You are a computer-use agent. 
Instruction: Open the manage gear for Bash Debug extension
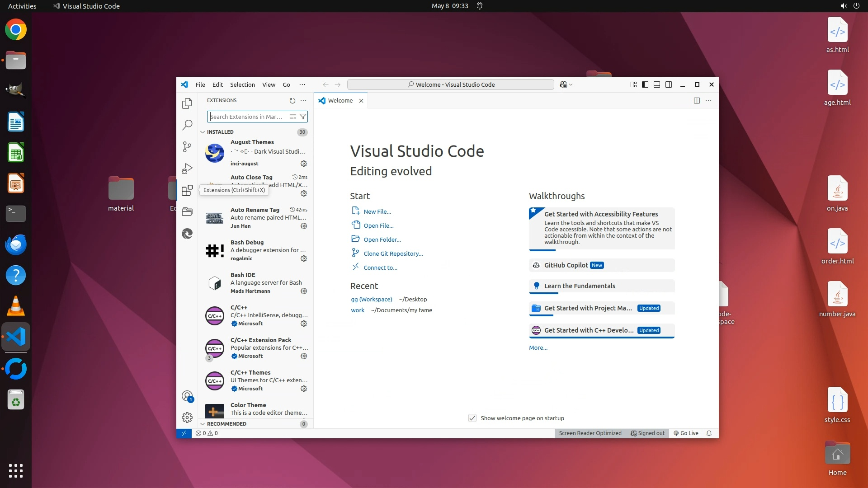(x=304, y=258)
